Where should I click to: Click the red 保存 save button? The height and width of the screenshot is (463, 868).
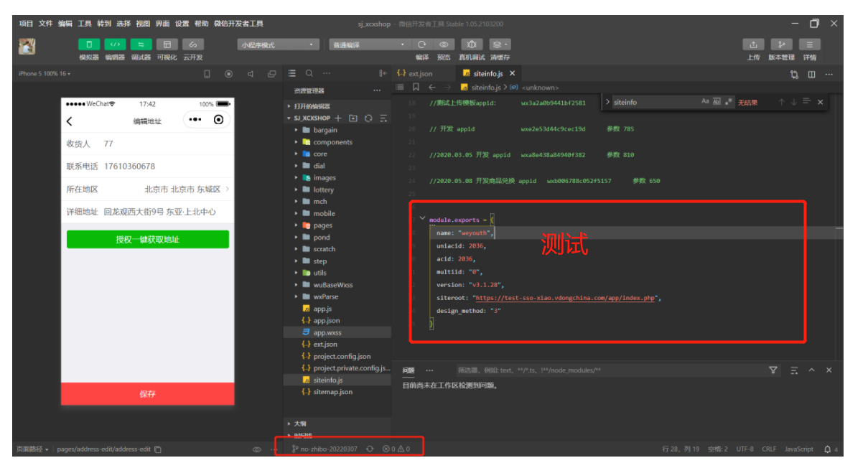147,394
